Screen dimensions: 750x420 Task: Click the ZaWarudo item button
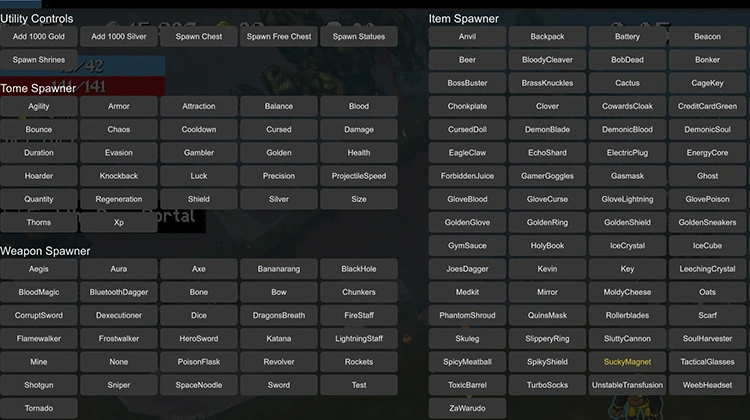point(467,408)
